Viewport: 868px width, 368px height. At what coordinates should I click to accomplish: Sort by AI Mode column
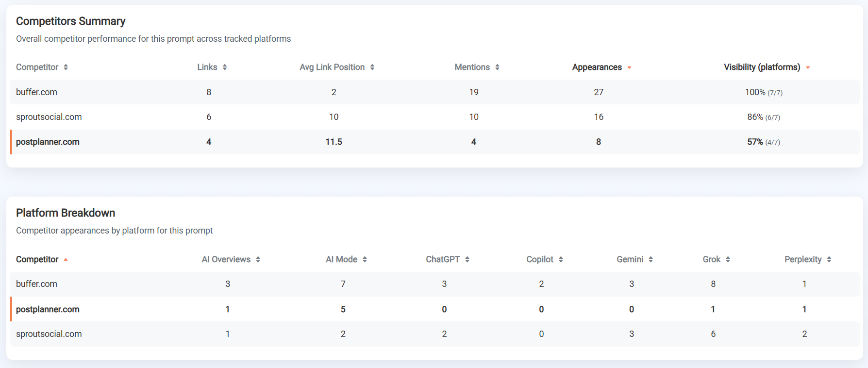(346, 259)
